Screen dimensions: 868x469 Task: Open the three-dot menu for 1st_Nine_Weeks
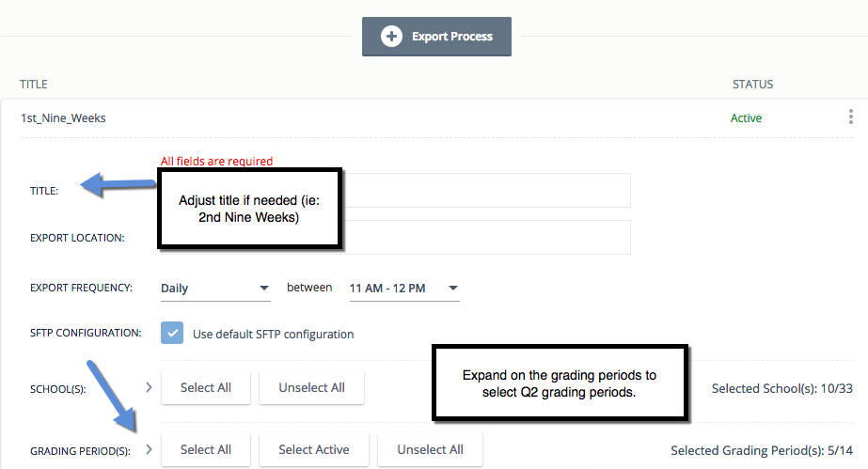point(852,118)
